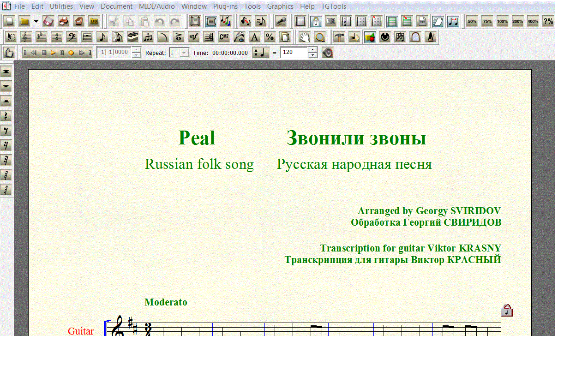
Task: Select the HyperScribe keyboard tool
Action: point(133,37)
